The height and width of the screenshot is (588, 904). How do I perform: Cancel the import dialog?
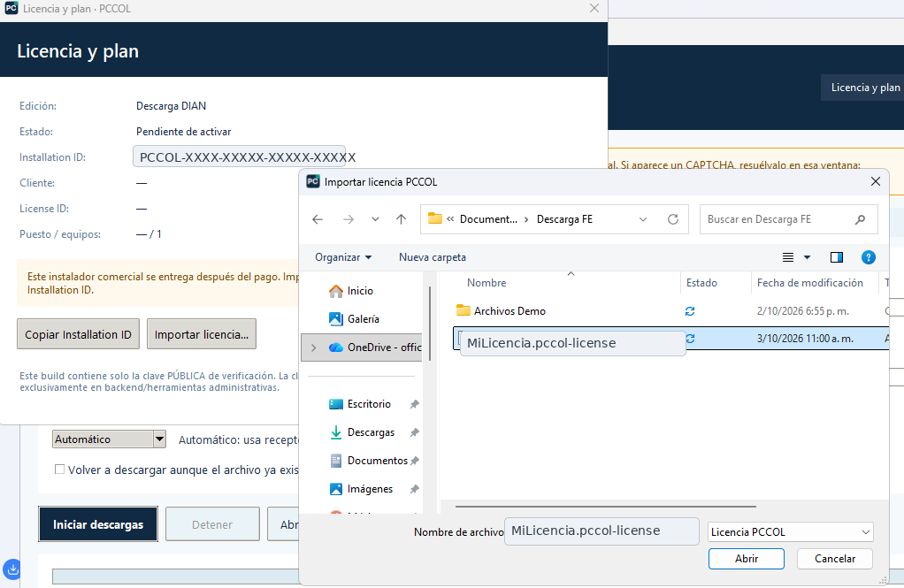click(835, 559)
